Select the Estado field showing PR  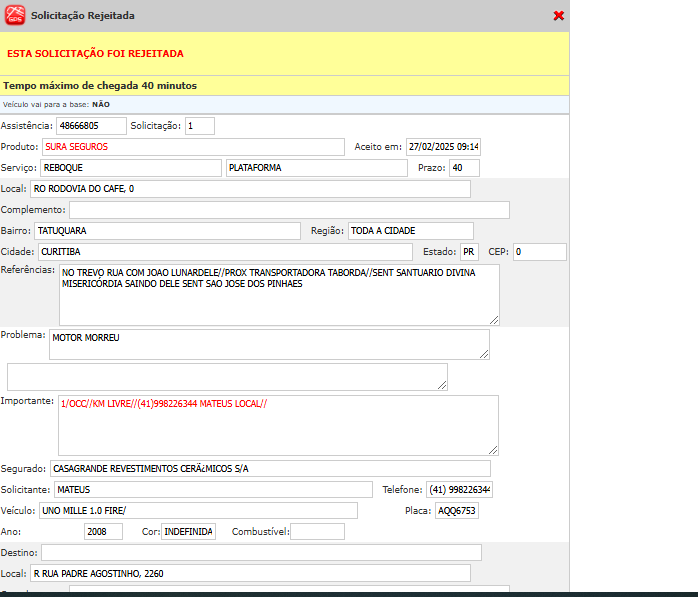[x=469, y=252]
